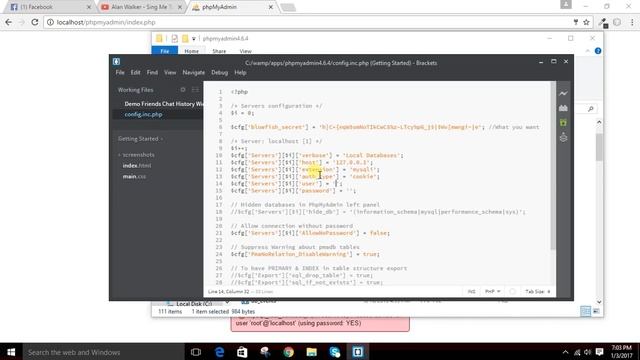Expand the Getting Started project dropdown
640x360 pixels.
(140, 139)
